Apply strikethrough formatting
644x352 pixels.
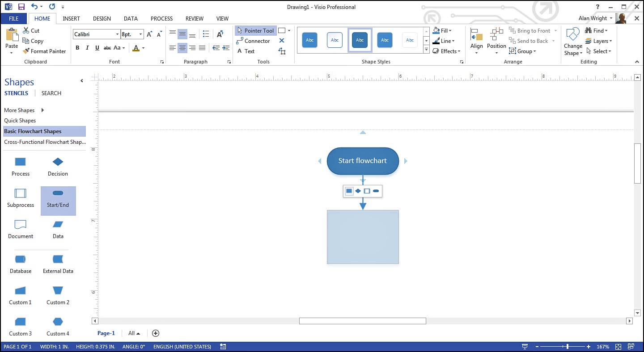click(107, 48)
